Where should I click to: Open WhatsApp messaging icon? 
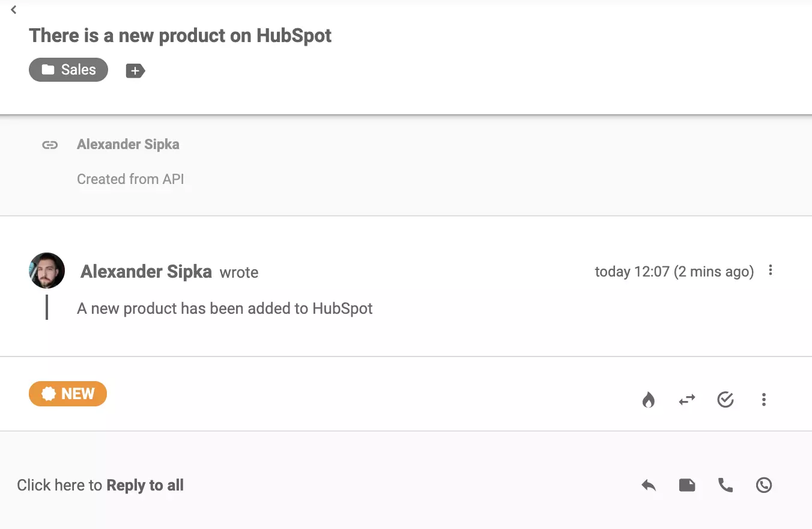763,485
